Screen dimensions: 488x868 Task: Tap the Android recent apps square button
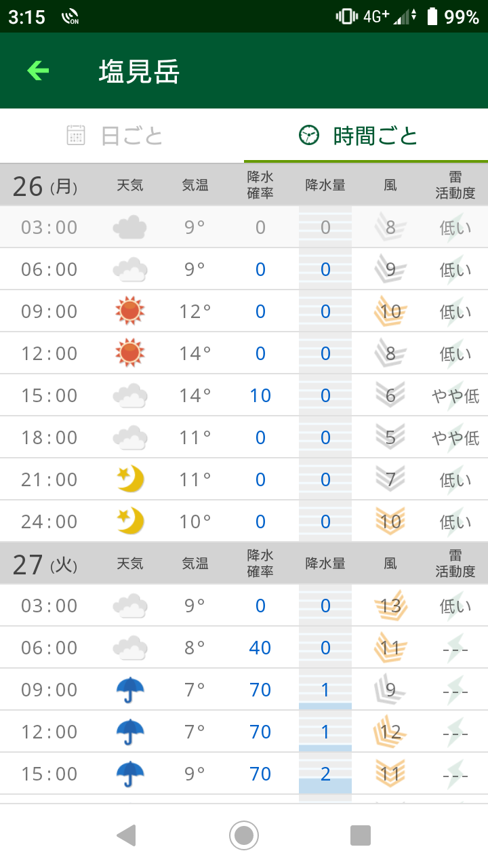coord(360,835)
